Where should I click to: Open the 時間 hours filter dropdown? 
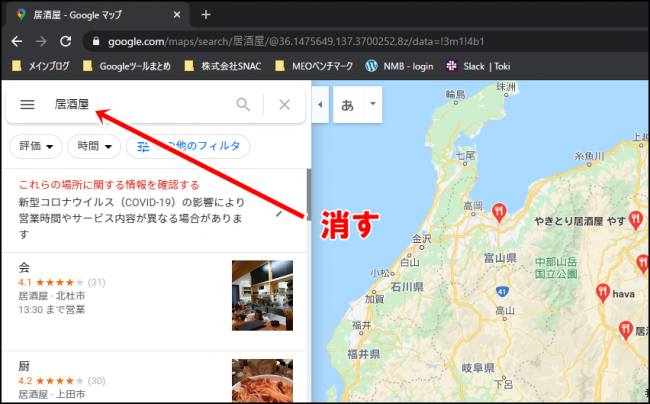94,146
